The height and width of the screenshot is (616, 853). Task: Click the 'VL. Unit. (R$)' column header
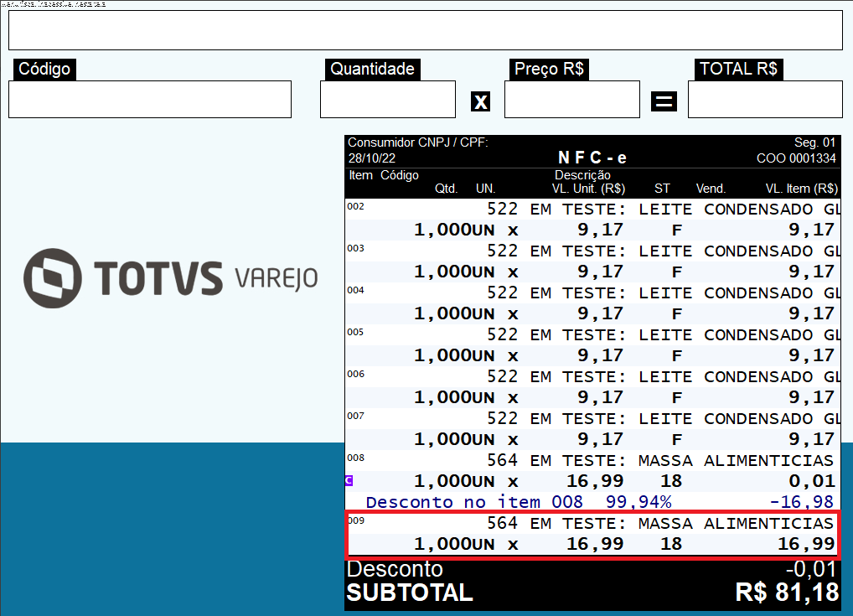pos(588,189)
